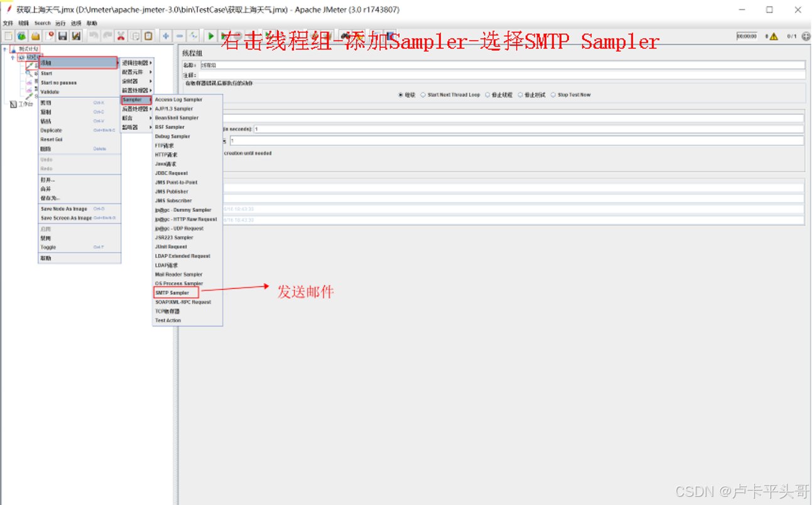Expand the 监听器 listeners submenu
The image size is (812, 505).
point(137,128)
